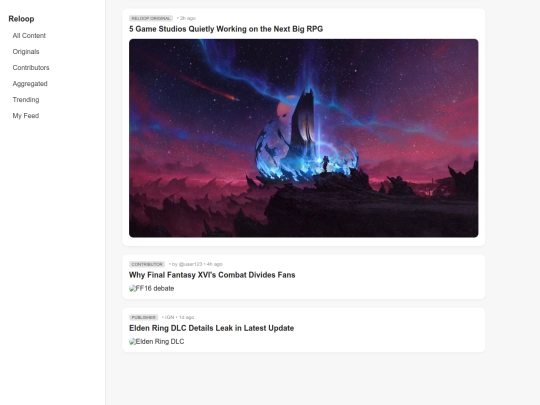Select Originals in the sidebar
Viewport: 540px width, 405px height.
(26, 52)
